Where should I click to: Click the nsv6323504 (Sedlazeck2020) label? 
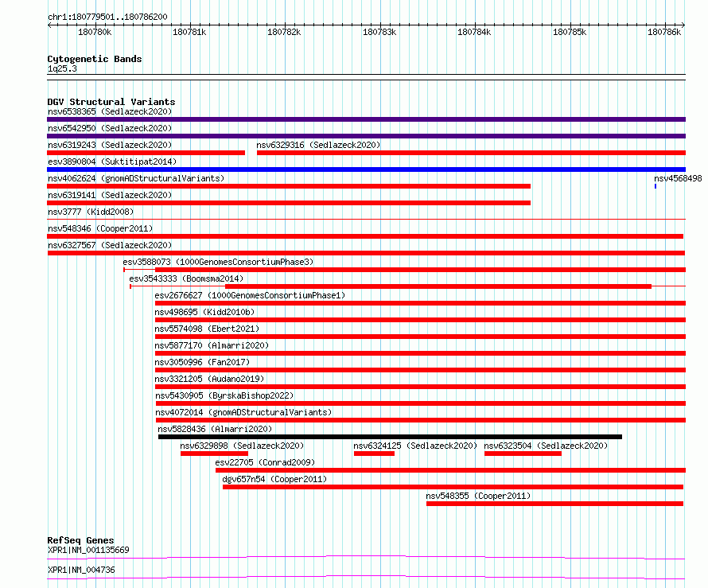tap(546, 446)
